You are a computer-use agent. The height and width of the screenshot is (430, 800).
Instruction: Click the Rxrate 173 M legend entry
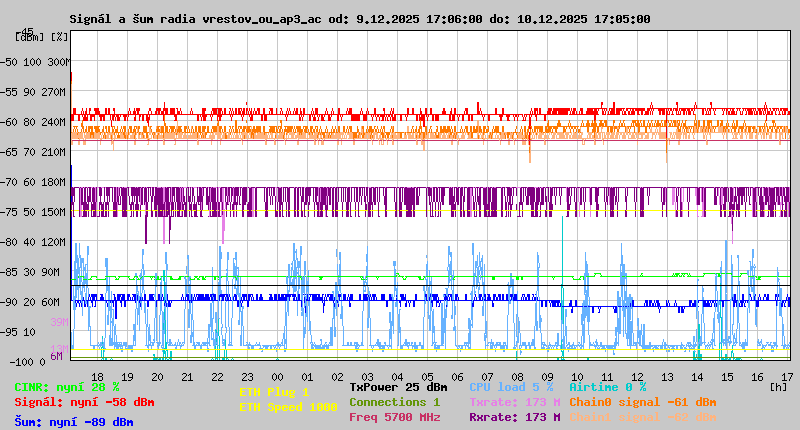click(x=514, y=417)
